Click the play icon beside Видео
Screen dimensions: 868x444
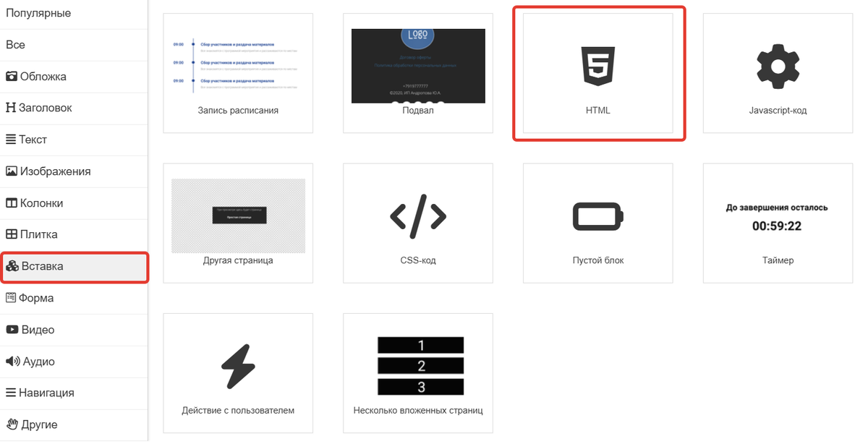(12, 330)
